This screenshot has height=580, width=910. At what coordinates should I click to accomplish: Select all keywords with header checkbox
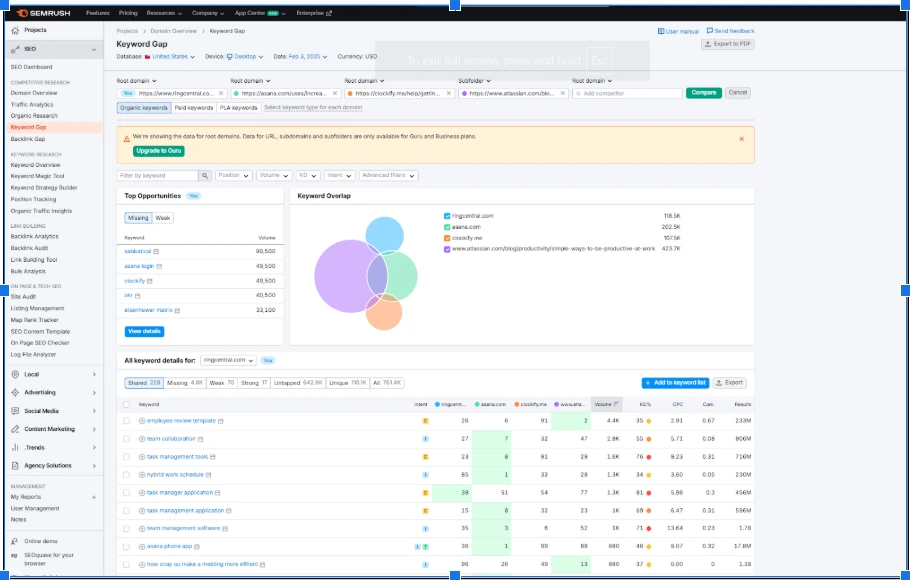(127, 405)
